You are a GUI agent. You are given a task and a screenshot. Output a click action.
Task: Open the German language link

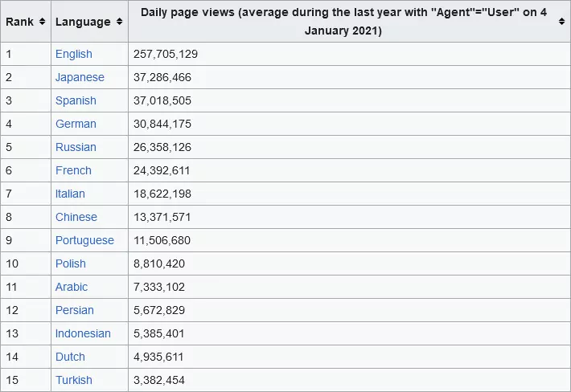pyautogui.click(x=76, y=124)
